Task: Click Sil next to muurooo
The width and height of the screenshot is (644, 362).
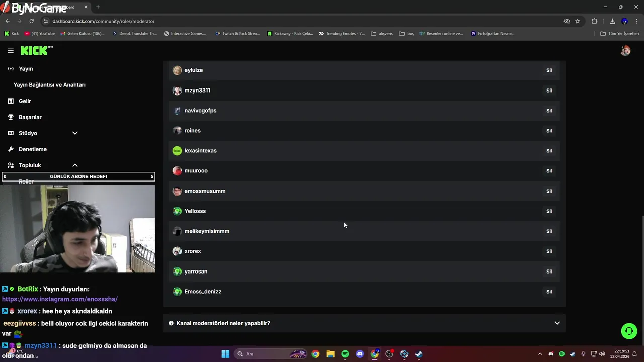Action: 549,171
